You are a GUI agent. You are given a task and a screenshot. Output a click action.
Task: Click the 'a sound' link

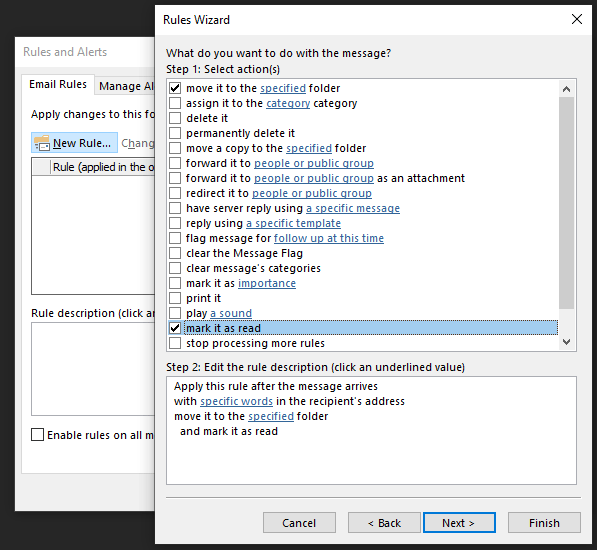[x=231, y=313]
